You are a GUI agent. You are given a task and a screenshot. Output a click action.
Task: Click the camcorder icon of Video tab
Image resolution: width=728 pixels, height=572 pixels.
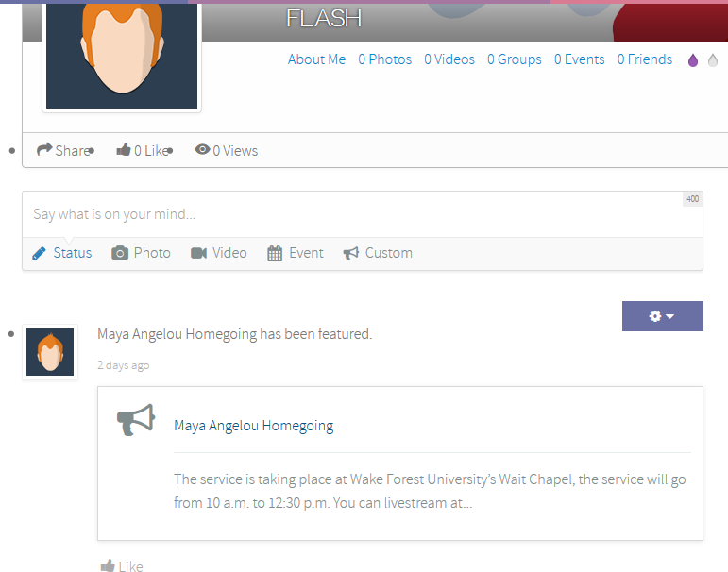tap(198, 253)
